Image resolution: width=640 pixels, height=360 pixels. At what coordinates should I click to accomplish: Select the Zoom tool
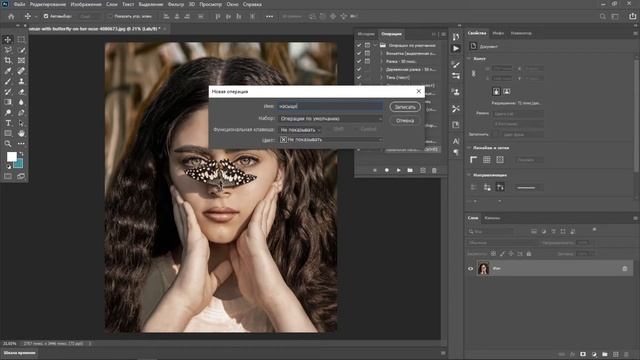(x=8, y=144)
